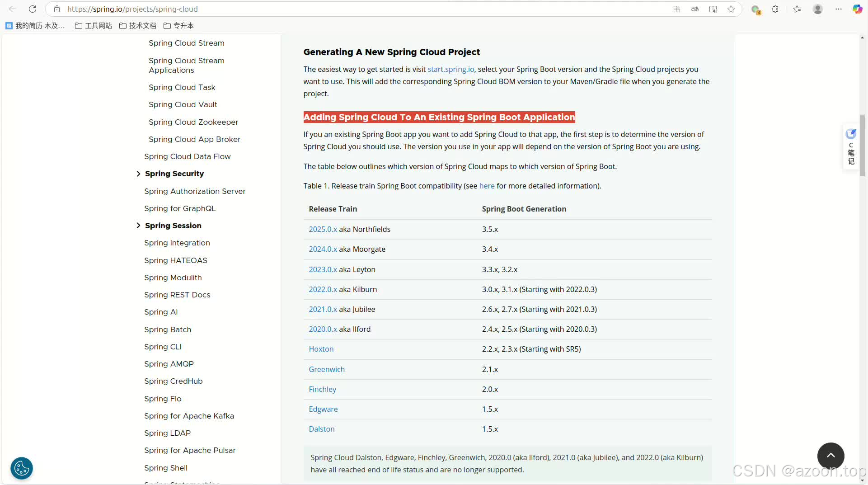
Task: Open Spring LDAP sidebar item
Action: (x=167, y=433)
